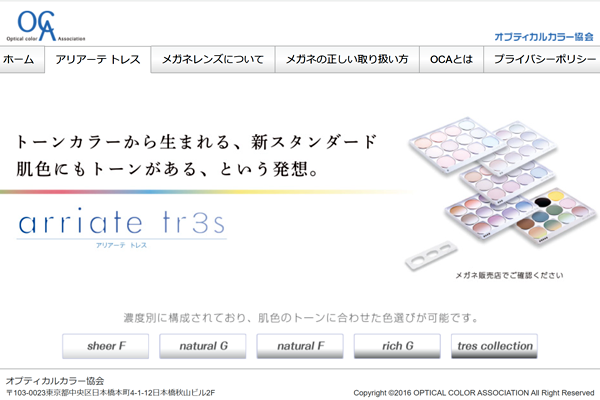Open the OCAとは tab
The height and width of the screenshot is (400, 600).
[449, 60]
